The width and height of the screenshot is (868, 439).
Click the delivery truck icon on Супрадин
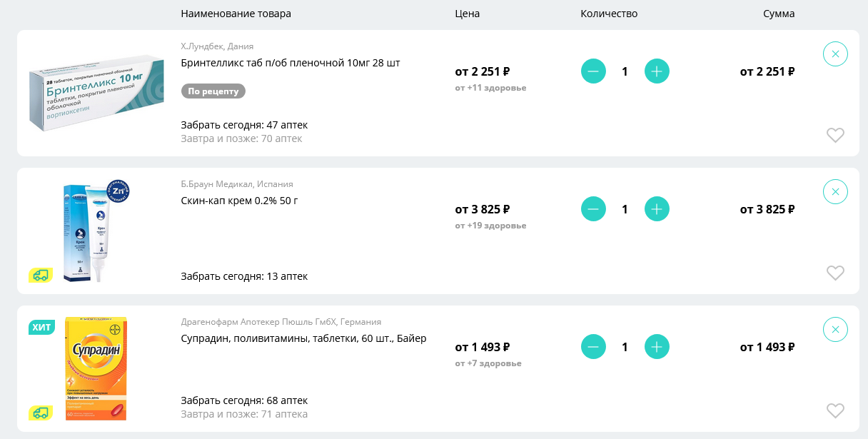click(41, 413)
